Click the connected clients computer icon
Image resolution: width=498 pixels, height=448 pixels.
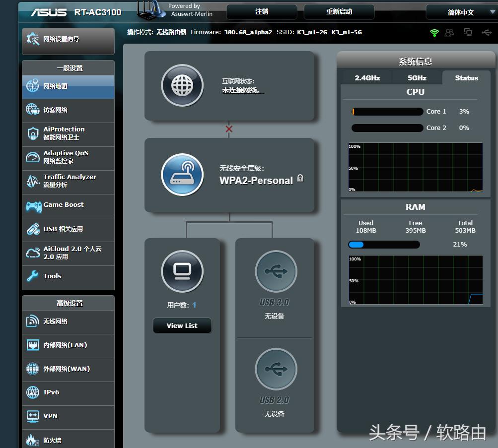coord(182,271)
